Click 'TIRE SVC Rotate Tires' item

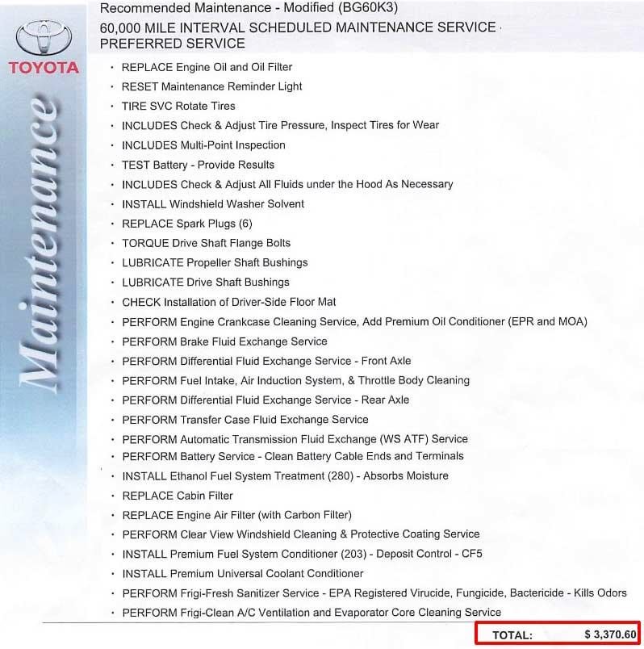[x=178, y=106]
